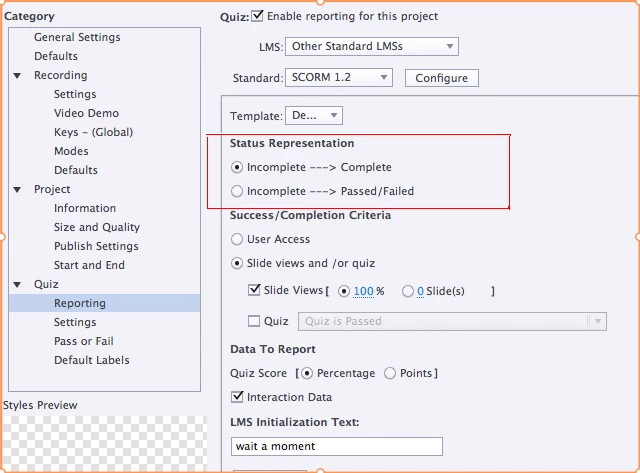Select Incomplete to Passed/Failed option
Screen dimensions: 640x473
[237, 191]
